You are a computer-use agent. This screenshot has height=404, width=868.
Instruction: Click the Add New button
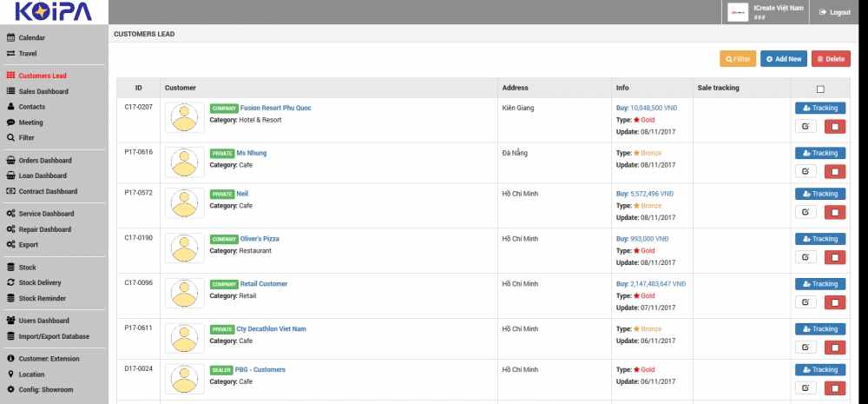tap(783, 59)
